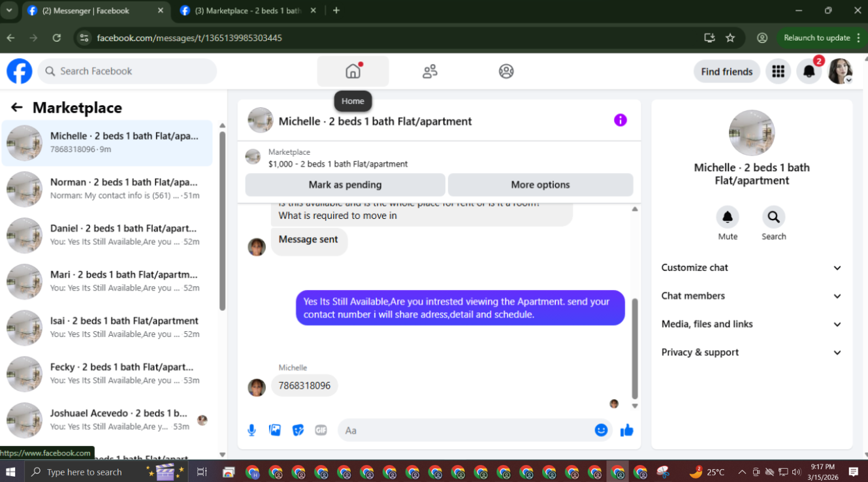
Task: Click the "Message sent" bubble
Action: pos(308,240)
